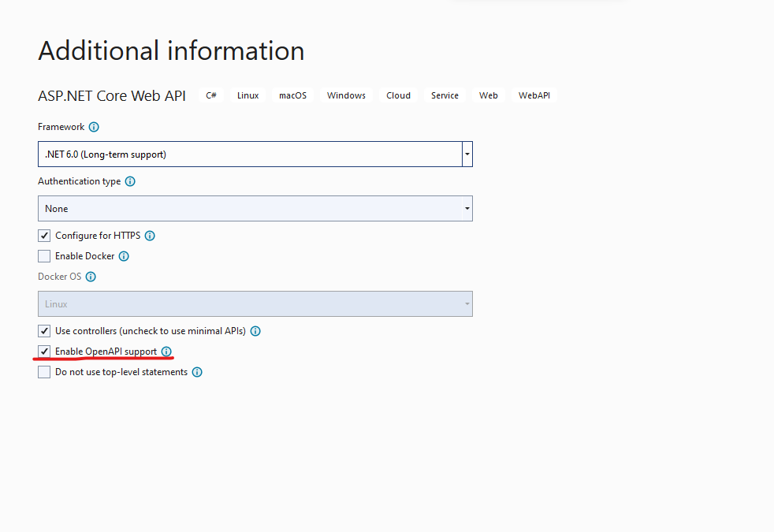Image resolution: width=774 pixels, height=532 pixels.
Task: Click the Enable OpenAPI support info icon
Action: [x=166, y=352]
